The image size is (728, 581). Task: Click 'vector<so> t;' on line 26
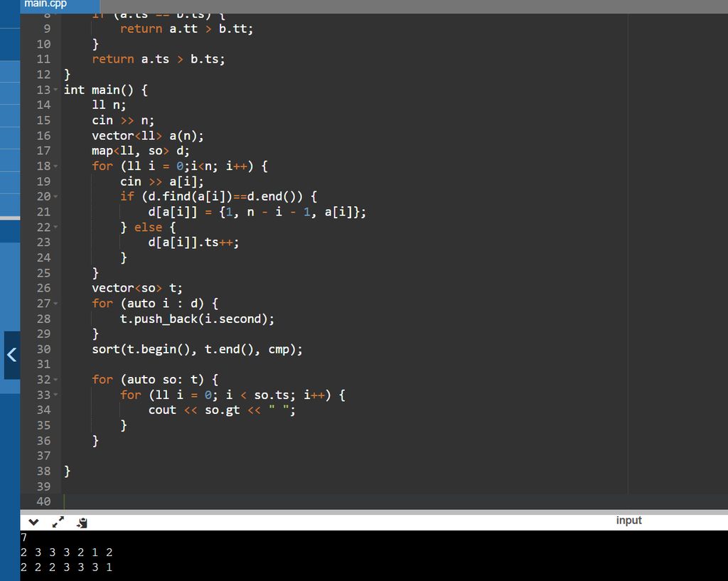pos(137,288)
